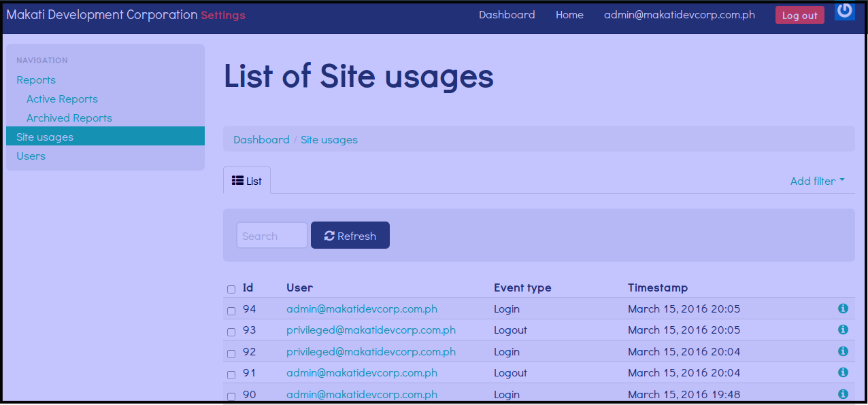
Task: Click Site usages in the breadcrumb
Action: [329, 139]
